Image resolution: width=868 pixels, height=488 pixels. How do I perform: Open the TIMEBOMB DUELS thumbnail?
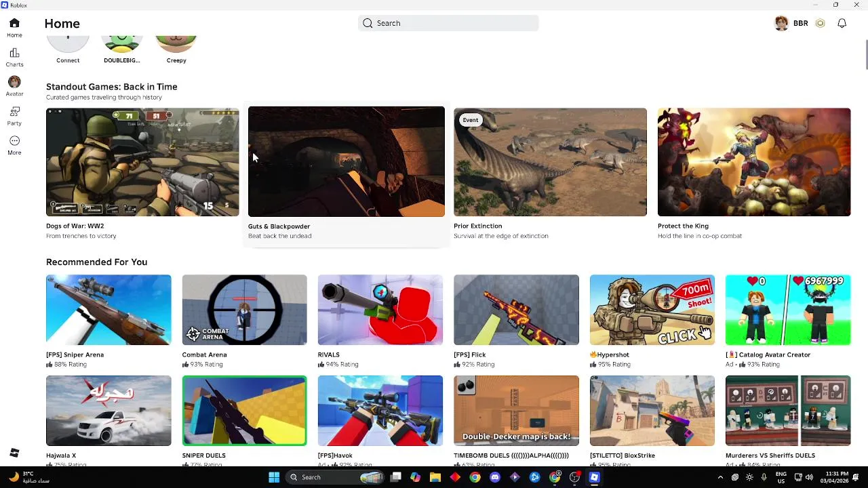(x=516, y=411)
